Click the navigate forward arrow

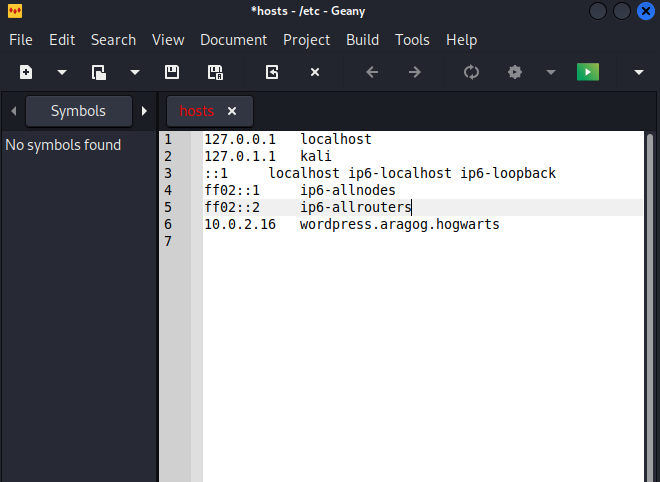click(x=414, y=72)
